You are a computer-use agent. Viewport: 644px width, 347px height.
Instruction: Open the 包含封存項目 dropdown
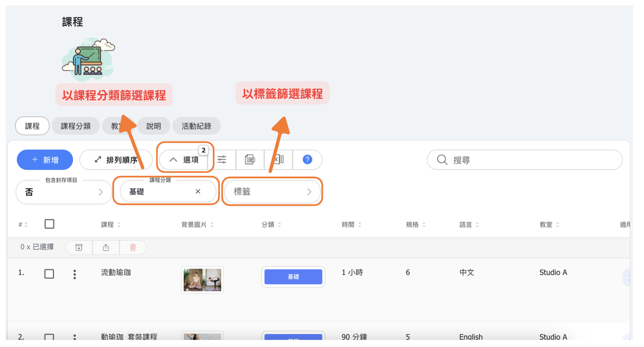63,192
